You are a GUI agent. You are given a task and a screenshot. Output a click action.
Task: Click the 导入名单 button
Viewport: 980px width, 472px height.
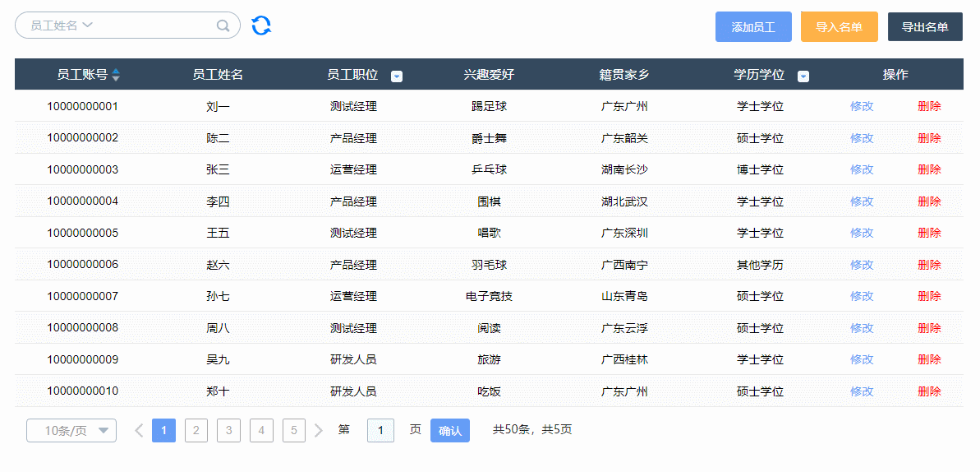point(840,27)
